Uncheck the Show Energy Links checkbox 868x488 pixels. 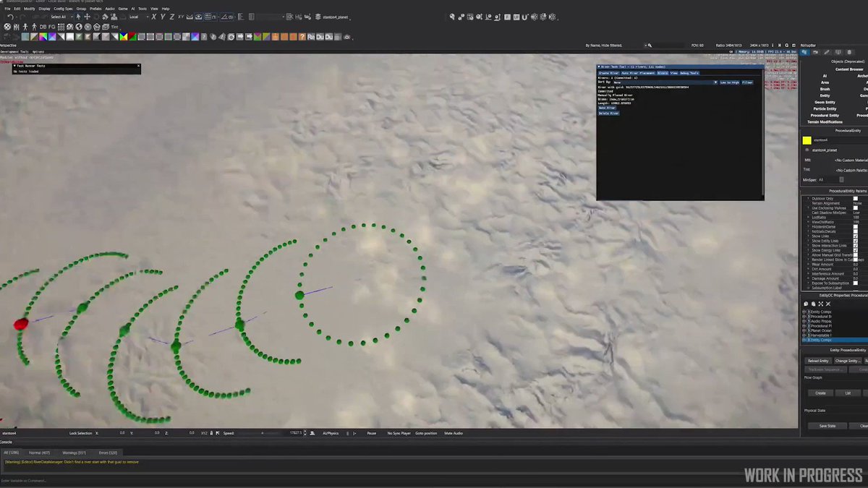tap(856, 250)
